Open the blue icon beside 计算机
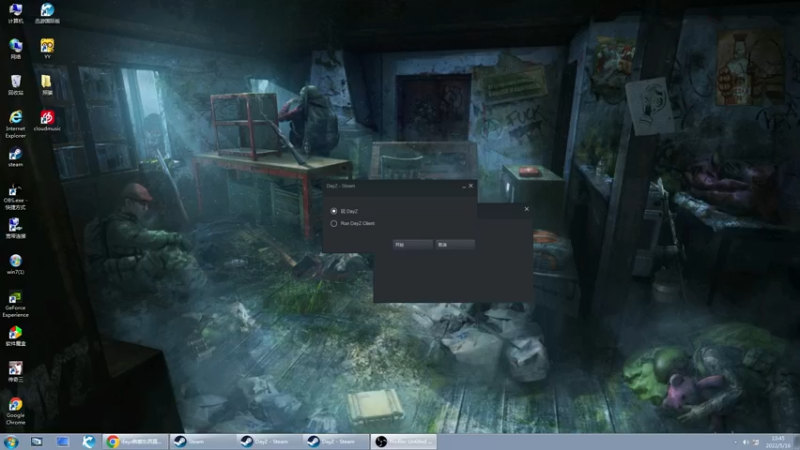 (x=47, y=13)
